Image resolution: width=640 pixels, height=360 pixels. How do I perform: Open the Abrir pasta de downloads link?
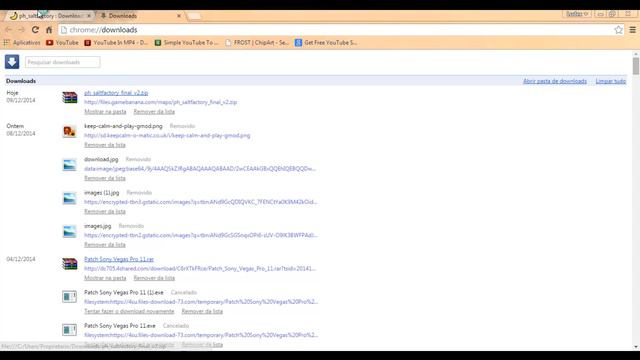point(555,81)
